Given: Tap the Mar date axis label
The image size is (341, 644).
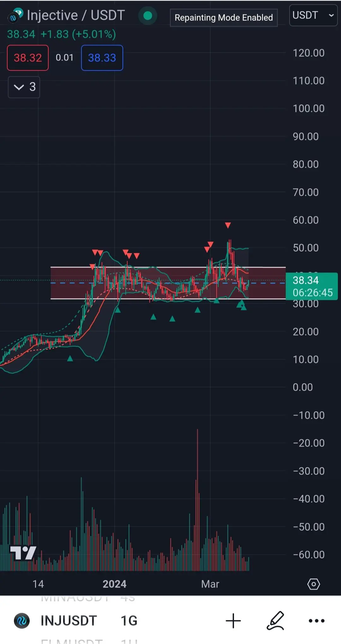Looking at the screenshot, I should coord(210,584).
